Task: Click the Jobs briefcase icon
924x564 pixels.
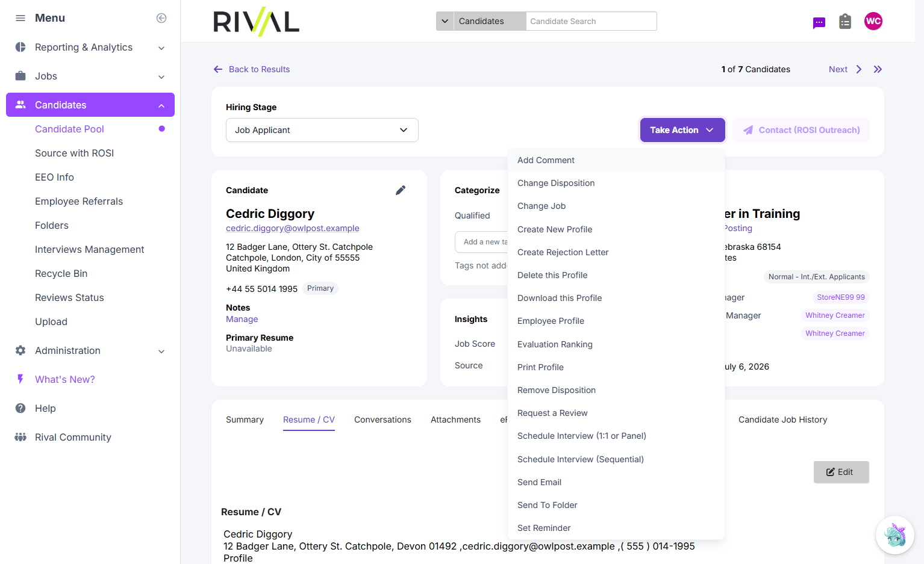Action: (x=20, y=76)
